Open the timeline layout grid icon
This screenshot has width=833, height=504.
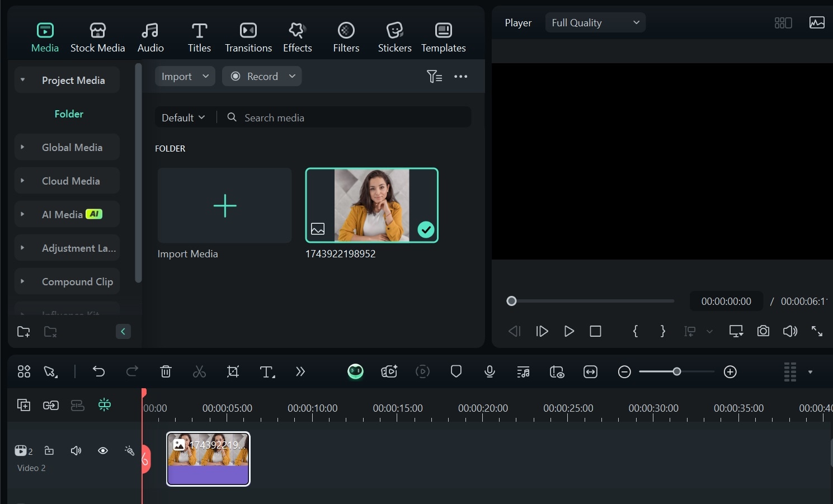(24, 371)
